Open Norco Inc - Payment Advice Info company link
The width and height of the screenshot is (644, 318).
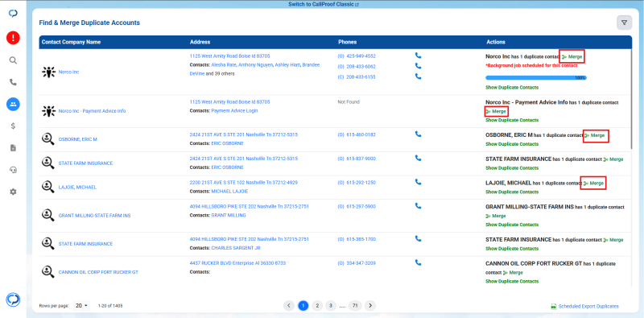click(92, 111)
